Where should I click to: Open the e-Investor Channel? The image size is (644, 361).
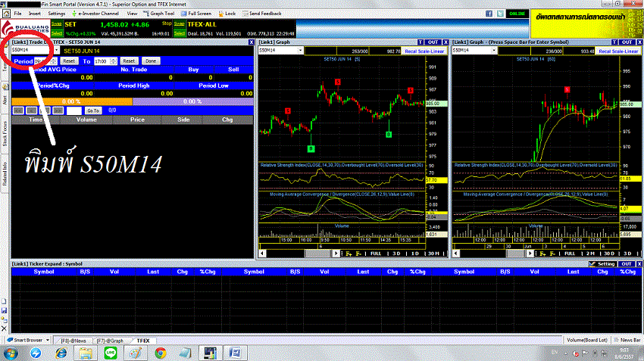(95, 14)
